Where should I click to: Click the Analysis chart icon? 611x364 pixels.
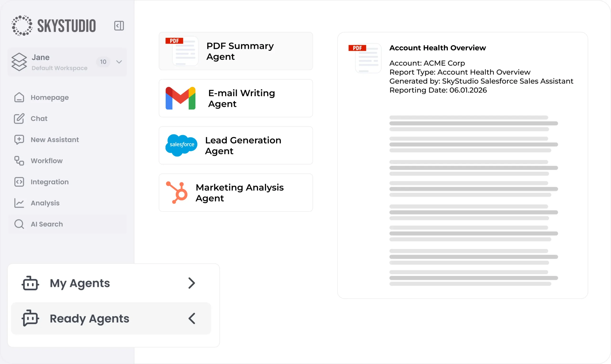click(x=19, y=203)
